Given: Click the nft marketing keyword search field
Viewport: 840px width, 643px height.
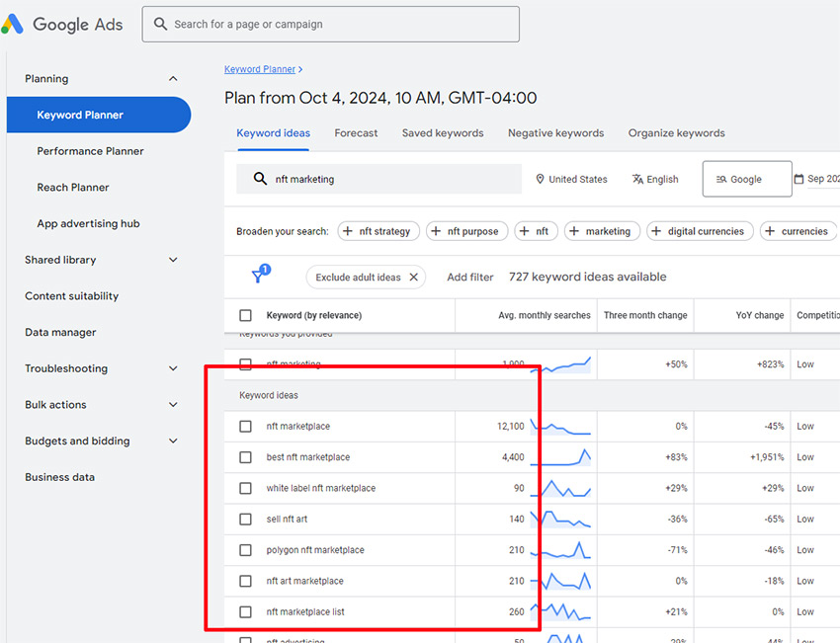Looking at the screenshot, I should pyautogui.click(x=378, y=179).
